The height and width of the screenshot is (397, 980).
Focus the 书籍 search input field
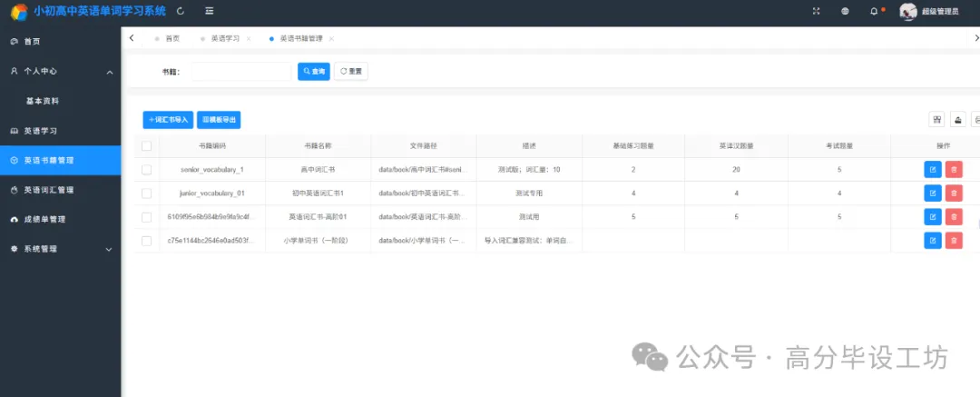(242, 72)
